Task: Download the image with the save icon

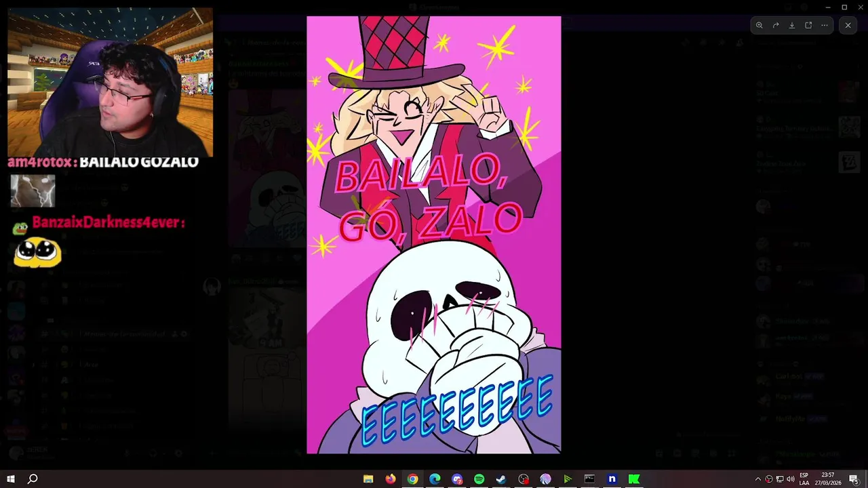Action: (x=792, y=25)
